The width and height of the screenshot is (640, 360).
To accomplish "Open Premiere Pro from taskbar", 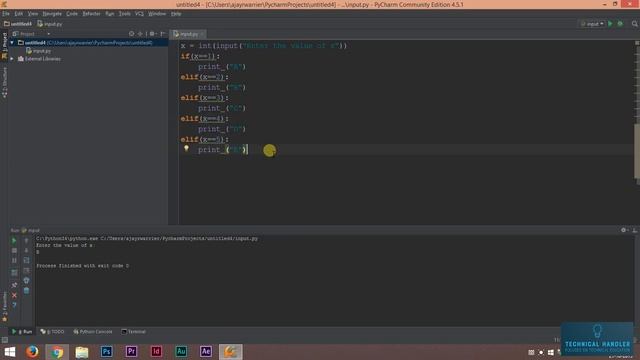I will pyautogui.click(x=131, y=351).
